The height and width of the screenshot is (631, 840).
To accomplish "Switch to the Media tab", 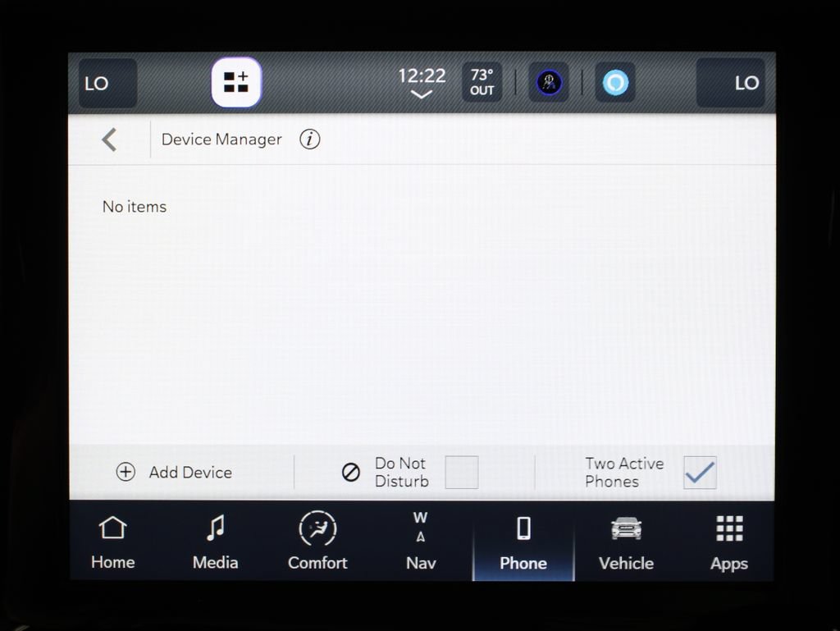I will pyautogui.click(x=215, y=542).
